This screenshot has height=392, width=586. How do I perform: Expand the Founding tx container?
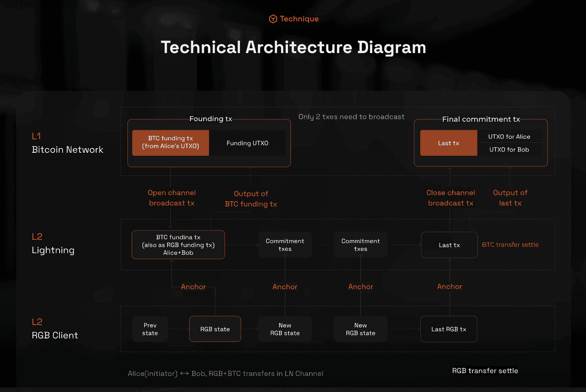(x=211, y=118)
